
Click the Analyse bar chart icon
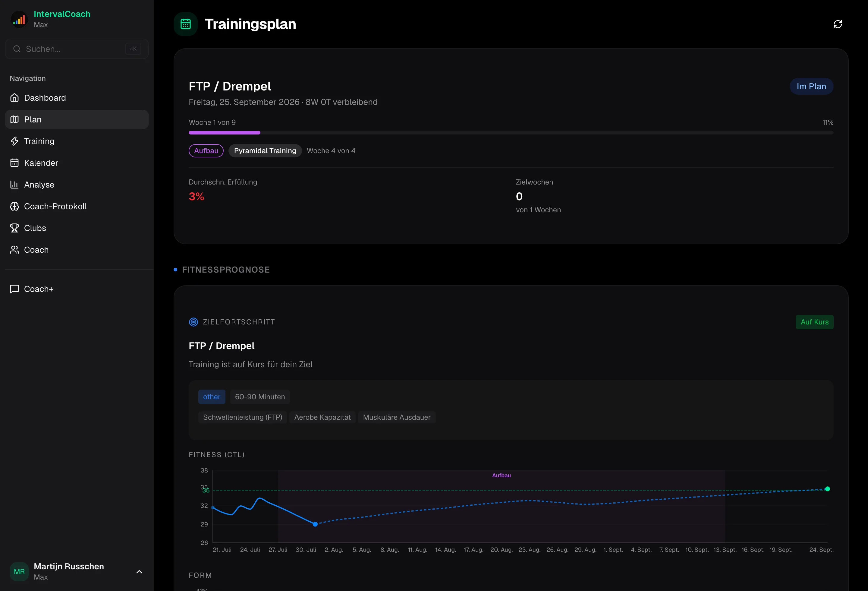(14, 185)
